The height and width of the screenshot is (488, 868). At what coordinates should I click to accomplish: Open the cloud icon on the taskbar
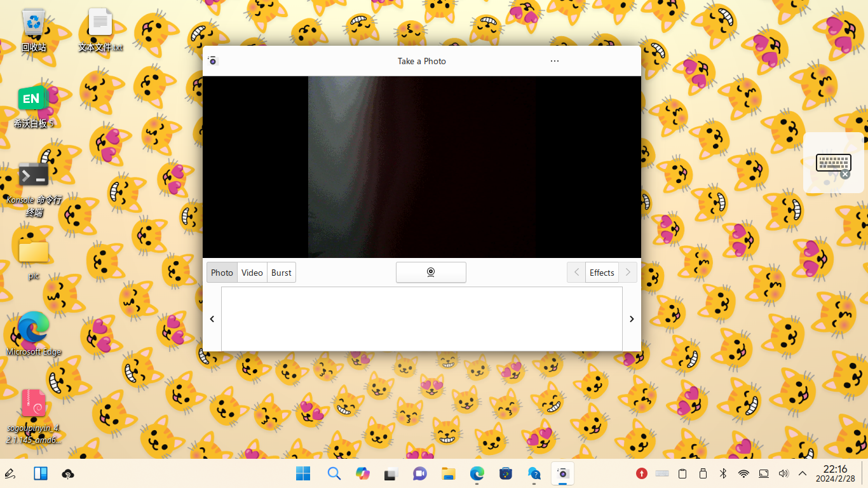coord(68,473)
